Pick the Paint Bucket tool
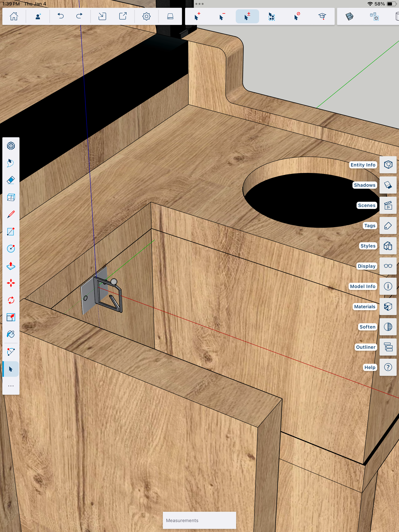 11,334
